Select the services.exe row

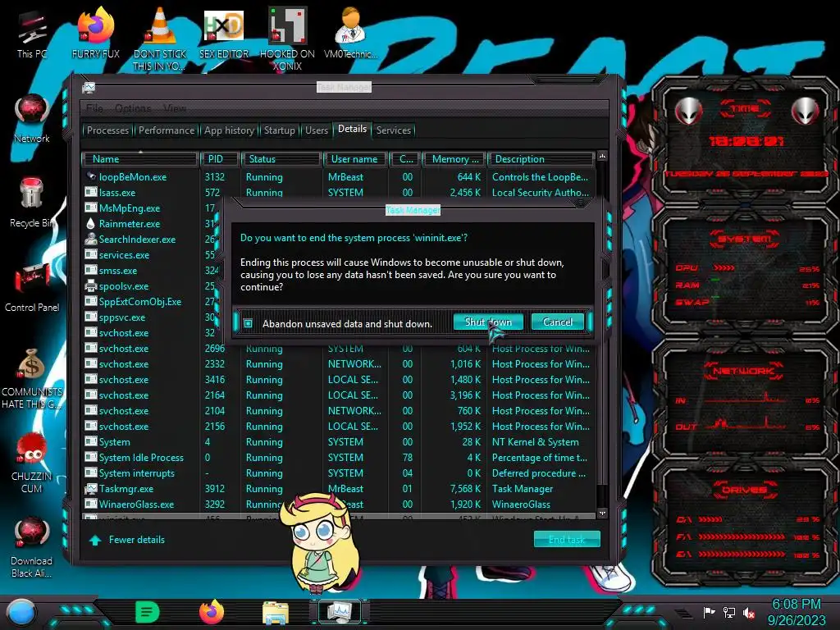[x=150, y=254]
